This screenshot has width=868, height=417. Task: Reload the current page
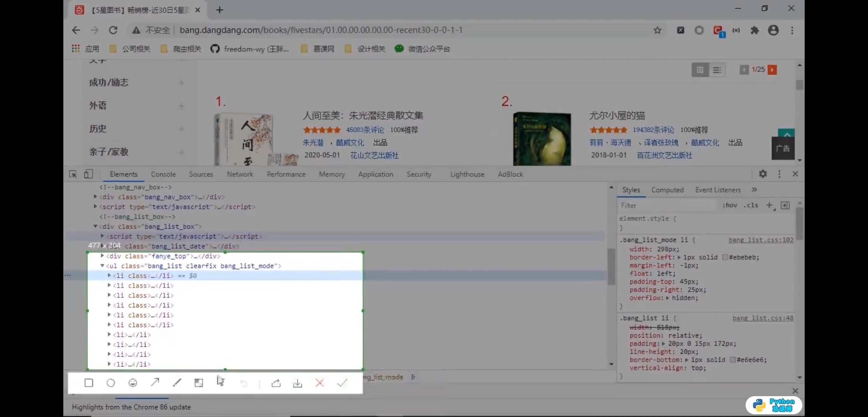click(113, 30)
